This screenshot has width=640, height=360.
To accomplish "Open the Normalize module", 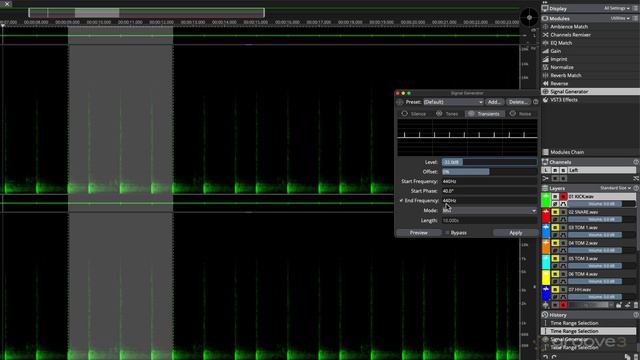I will (562, 67).
